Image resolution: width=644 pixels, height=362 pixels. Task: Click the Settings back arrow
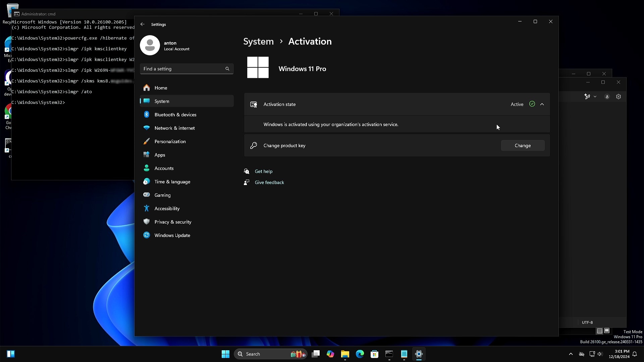tap(143, 24)
